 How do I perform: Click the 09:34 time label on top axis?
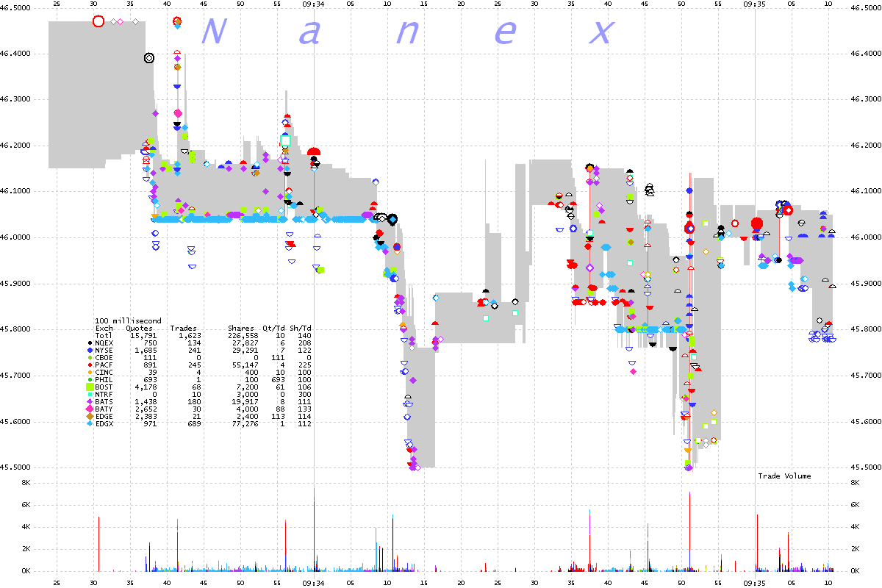coord(314,4)
